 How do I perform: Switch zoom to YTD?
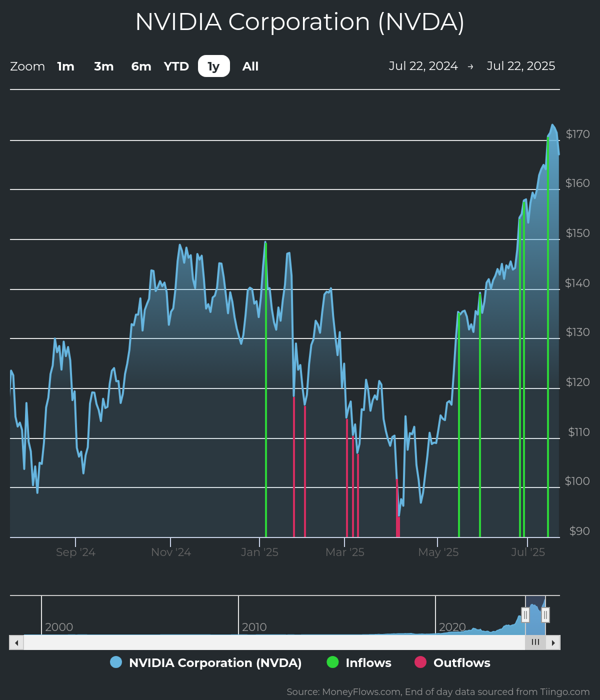[176, 66]
